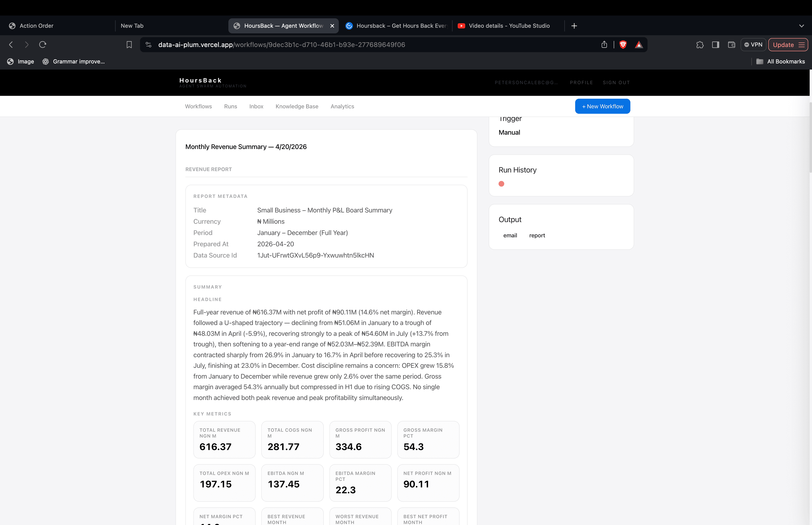The image size is (812, 525).
Task: Click the Manual trigger value
Action: point(509,133)
